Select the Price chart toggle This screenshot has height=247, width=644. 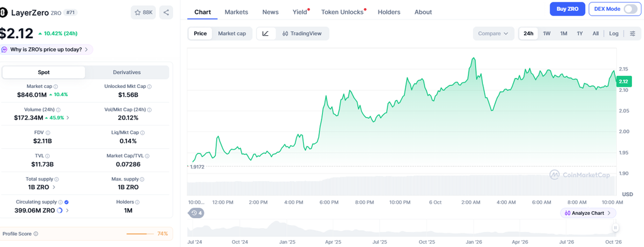tap(200, 34)
